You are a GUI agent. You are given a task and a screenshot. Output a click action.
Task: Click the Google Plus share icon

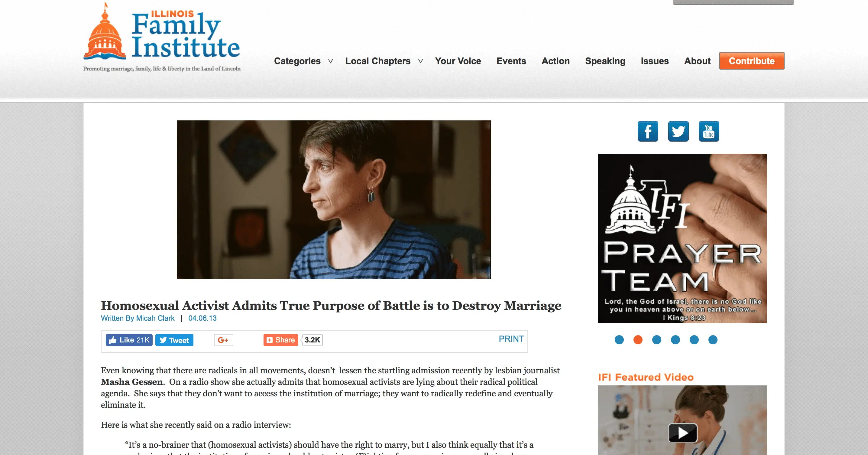[x=223, y=340]
